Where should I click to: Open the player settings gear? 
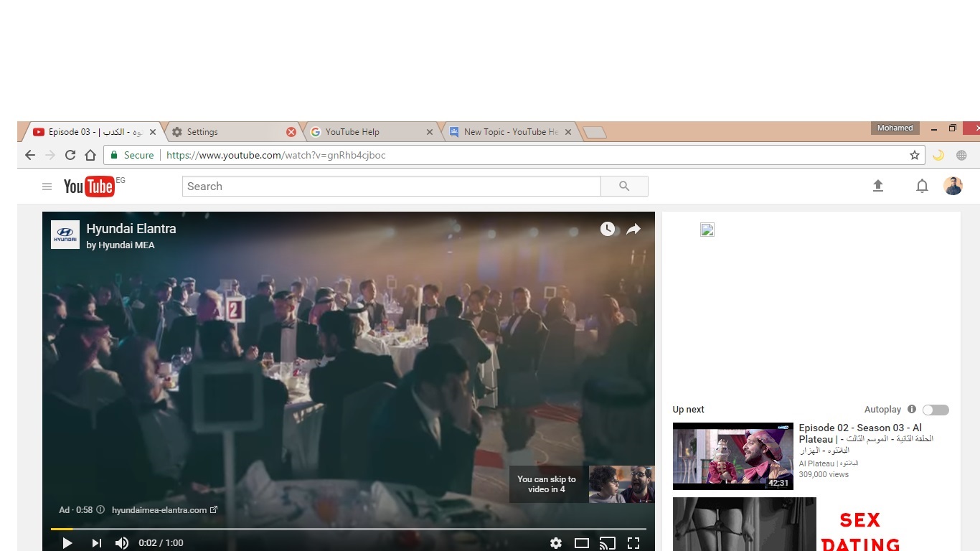click(556, 543)
